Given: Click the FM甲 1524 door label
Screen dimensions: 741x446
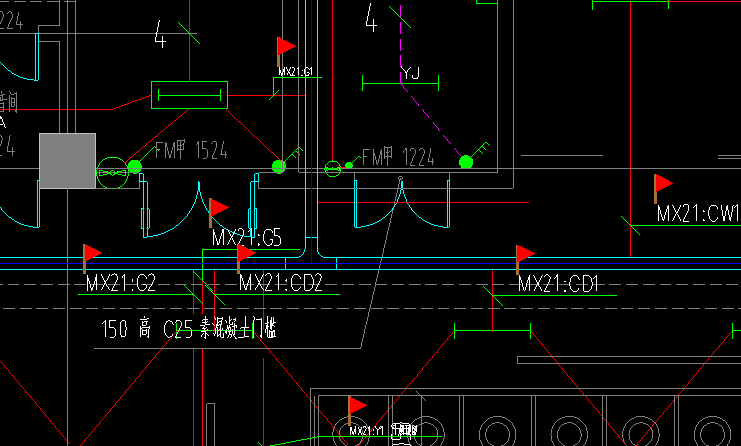Looking at the screenshot, I should coord(191,150).
